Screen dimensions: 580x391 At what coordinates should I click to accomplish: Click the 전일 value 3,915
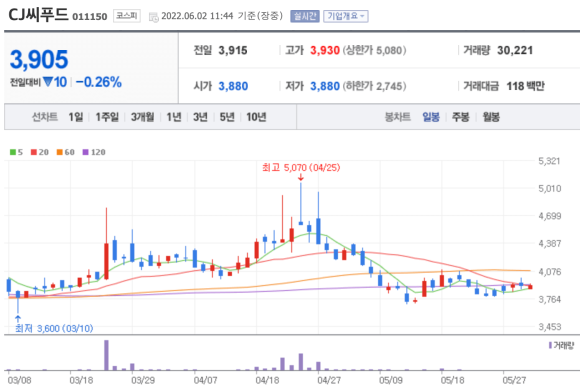pos(233,50)
